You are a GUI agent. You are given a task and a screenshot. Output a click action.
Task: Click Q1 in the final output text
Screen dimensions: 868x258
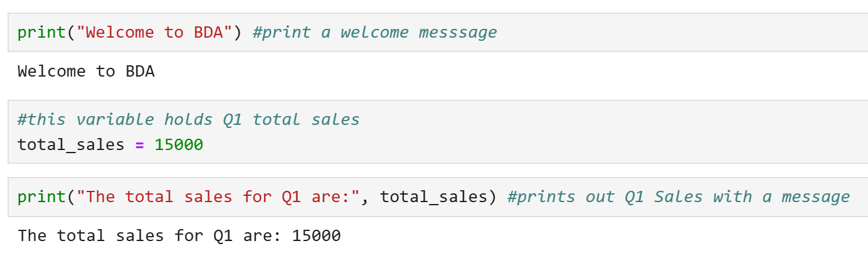pos(223,236)
